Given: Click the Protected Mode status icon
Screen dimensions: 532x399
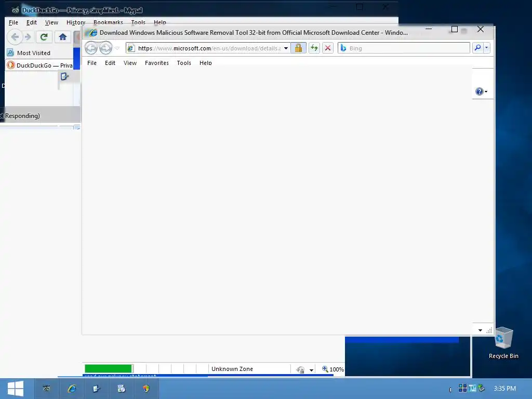Looking at the screenshot, I should tap(300, 369).
